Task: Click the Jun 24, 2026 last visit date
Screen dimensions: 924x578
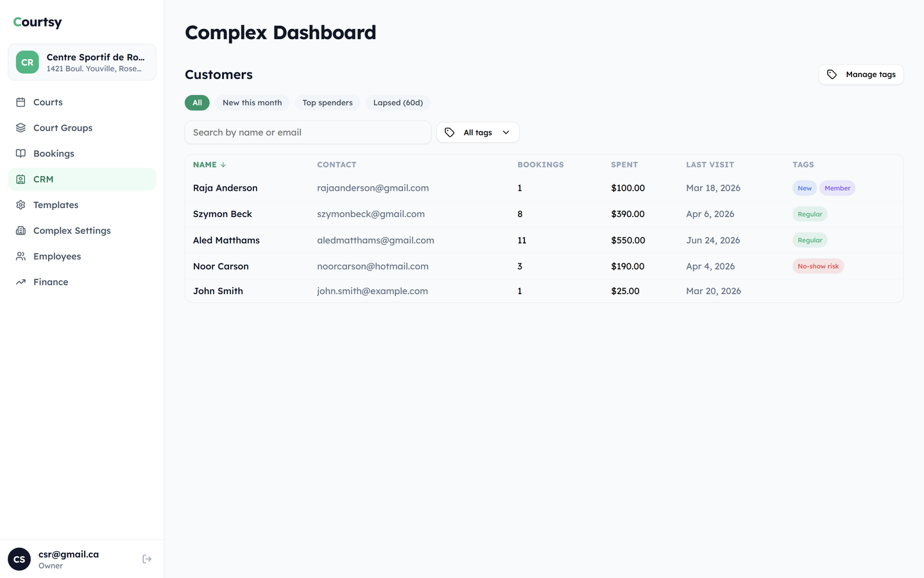Action: coord(713,240)
